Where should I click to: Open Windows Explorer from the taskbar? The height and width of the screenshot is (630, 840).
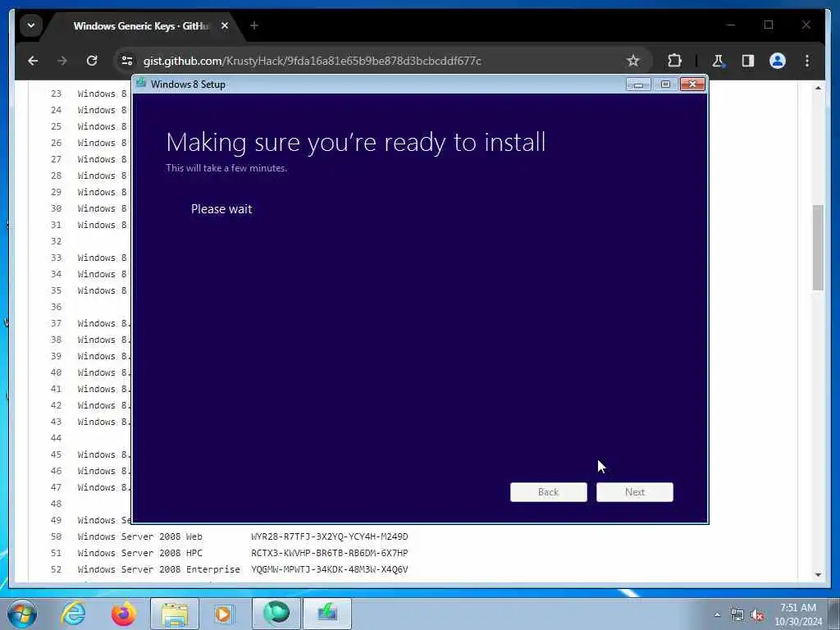click(x=175, y=614)
